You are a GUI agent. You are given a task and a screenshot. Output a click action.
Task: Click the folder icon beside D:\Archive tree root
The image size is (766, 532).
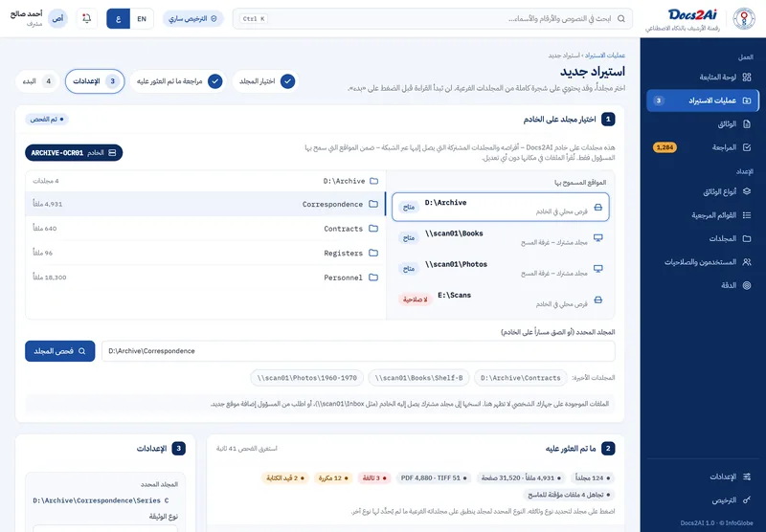tap(373, 181)
